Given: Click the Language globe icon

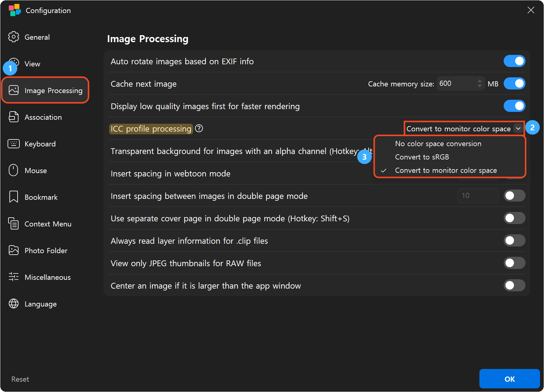Looking at the screenshot, I should pyautogui.click(x=13, y=304).
